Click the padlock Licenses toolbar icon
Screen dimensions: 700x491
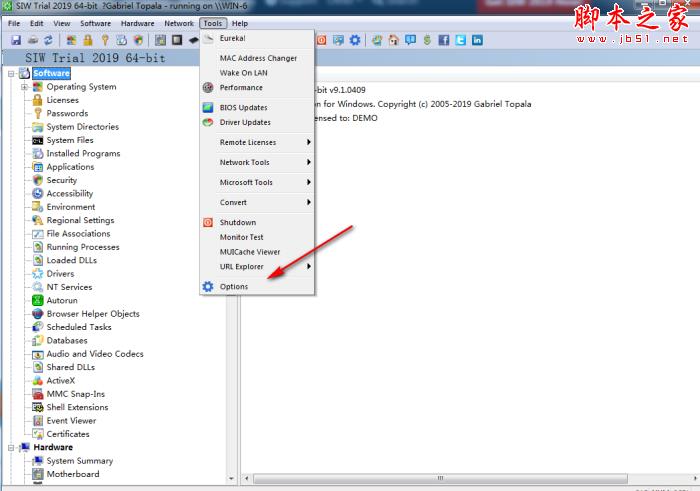point(88,40)
